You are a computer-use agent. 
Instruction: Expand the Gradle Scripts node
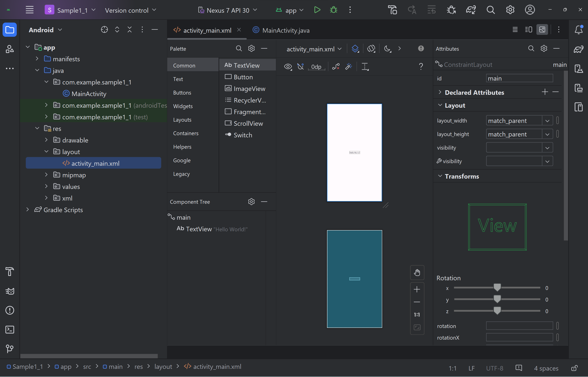pyautogui.click(x=28, y=210)
